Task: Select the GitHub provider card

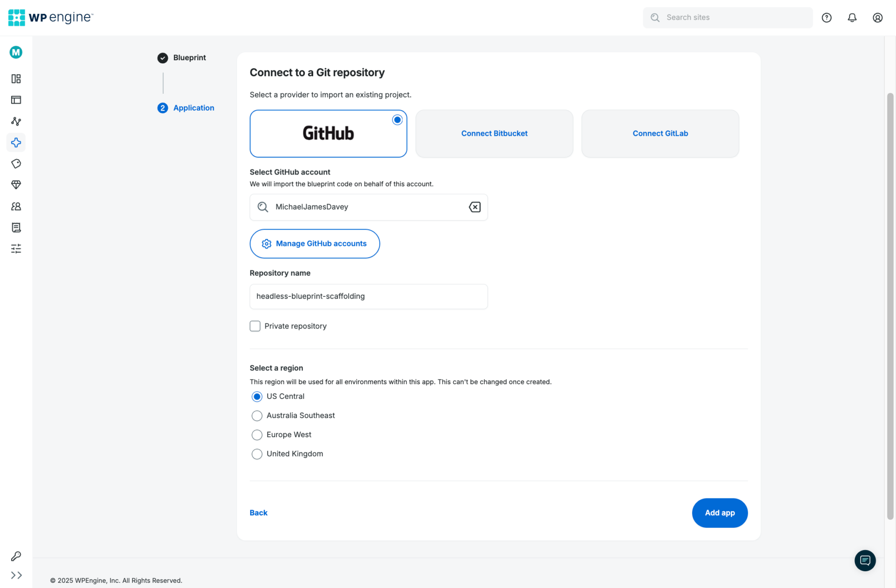Action: click(x=328, y=133)
